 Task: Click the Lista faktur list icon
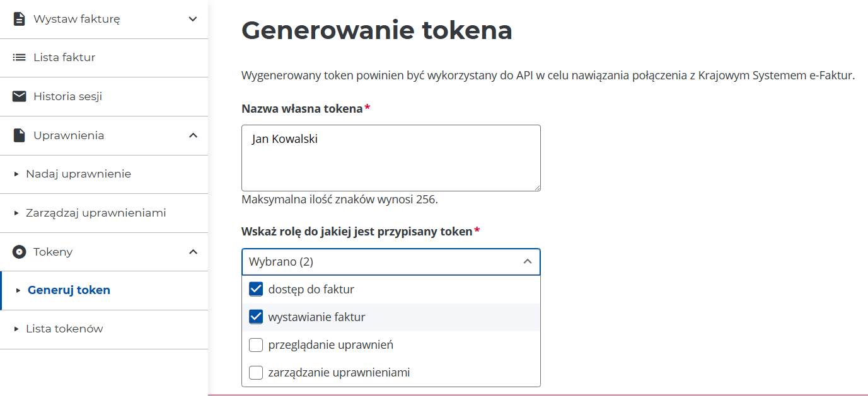[x=20, y=57]
